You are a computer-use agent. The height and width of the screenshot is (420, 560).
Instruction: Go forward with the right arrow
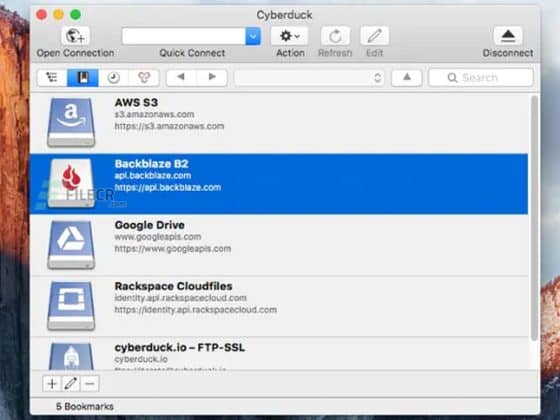[212, 77]
